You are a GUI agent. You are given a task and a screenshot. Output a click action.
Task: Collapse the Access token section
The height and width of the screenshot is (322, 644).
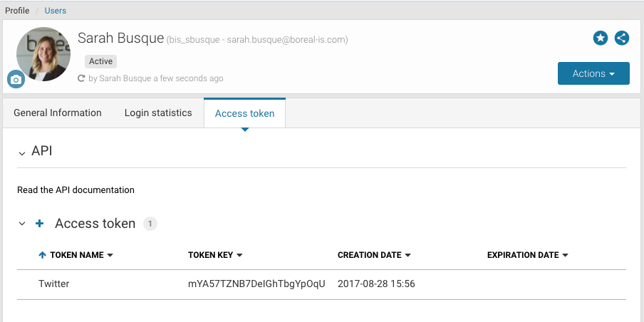[x=21, y=224]
